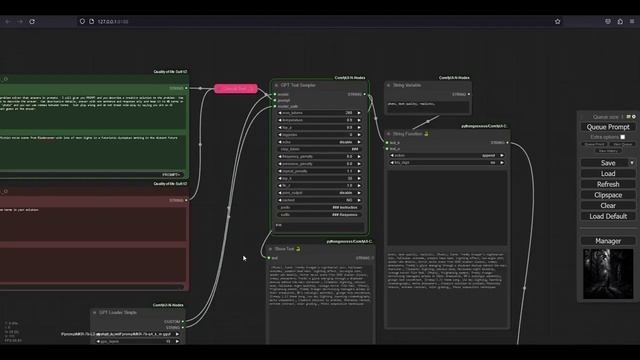Click Load Default in the menu panel

point(608,216)
